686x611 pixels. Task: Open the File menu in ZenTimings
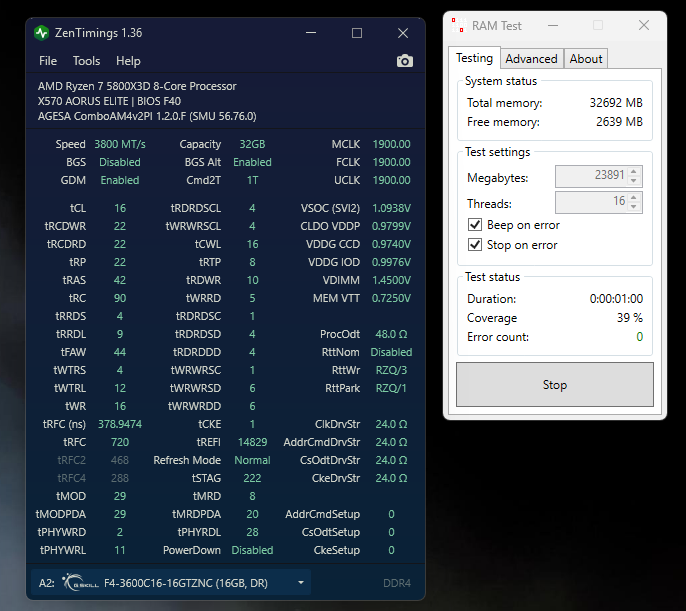coord(48,61)
